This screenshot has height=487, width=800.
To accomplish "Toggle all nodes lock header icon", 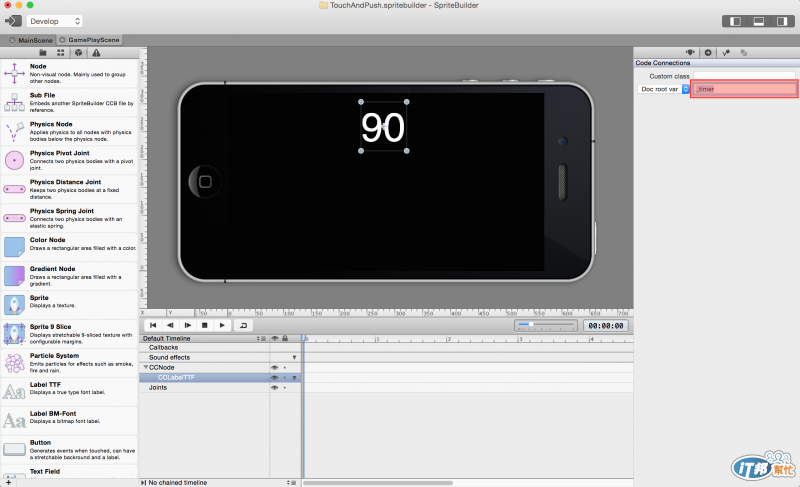I will coord(285,338).
